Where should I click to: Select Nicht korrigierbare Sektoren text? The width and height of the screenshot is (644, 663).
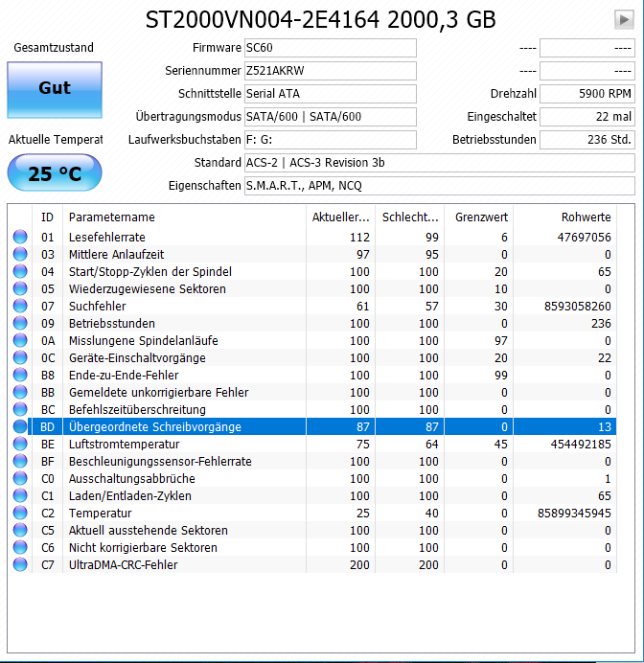[x=143, y=548]
